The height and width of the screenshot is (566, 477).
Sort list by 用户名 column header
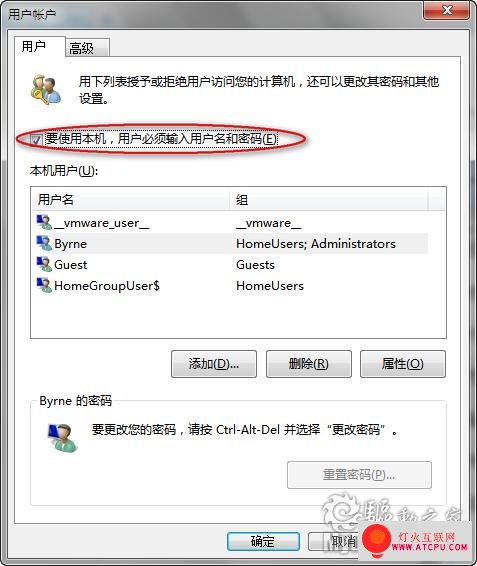click(131, 199)
